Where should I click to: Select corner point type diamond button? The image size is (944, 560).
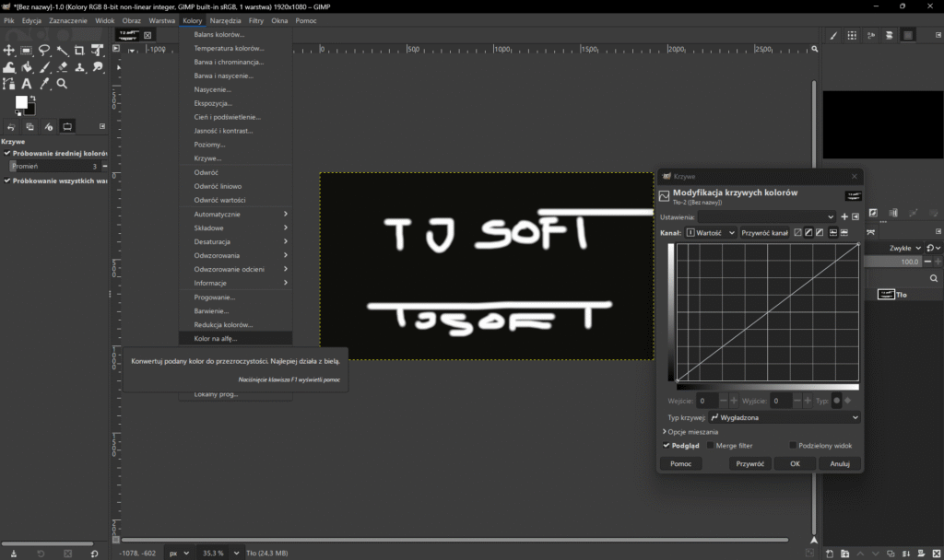848,401
